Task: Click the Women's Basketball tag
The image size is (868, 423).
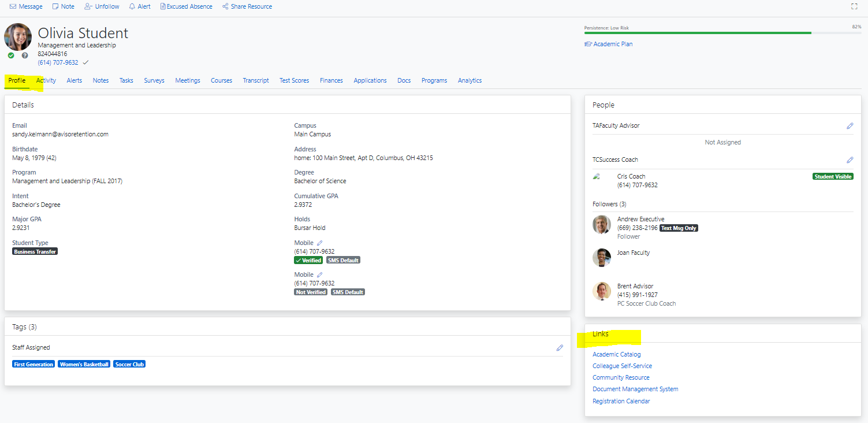Action: [x=84, y=364]
